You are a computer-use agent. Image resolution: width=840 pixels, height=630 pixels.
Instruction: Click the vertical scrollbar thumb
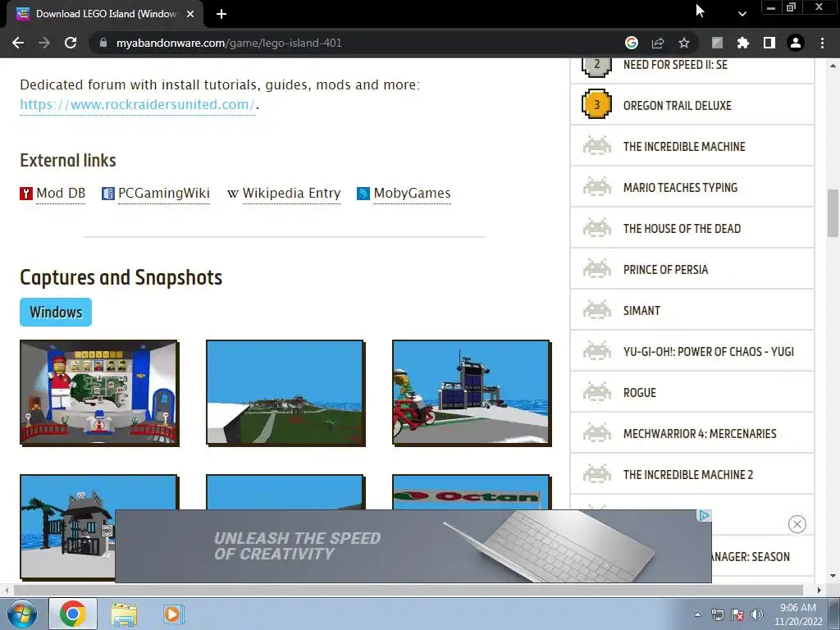tap(833, 212)
